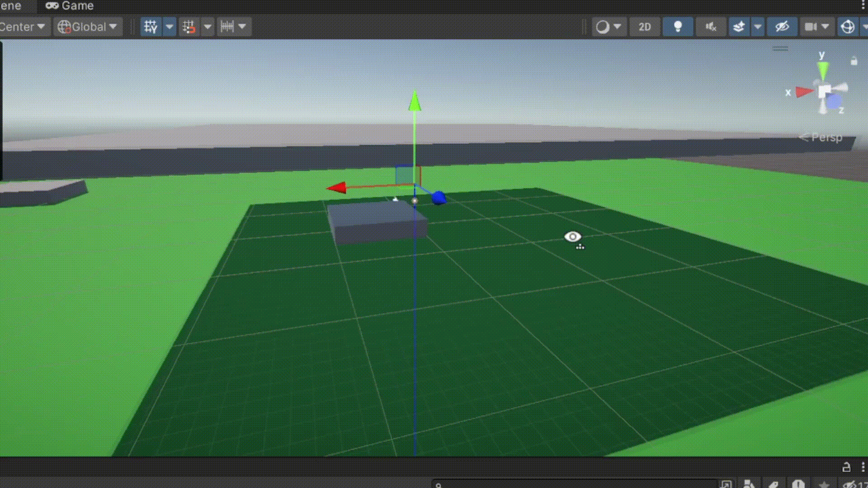Select the shaded draw mode icon
Image resolution: width=868 pixels, height=488 pixels.
(603, 27)
